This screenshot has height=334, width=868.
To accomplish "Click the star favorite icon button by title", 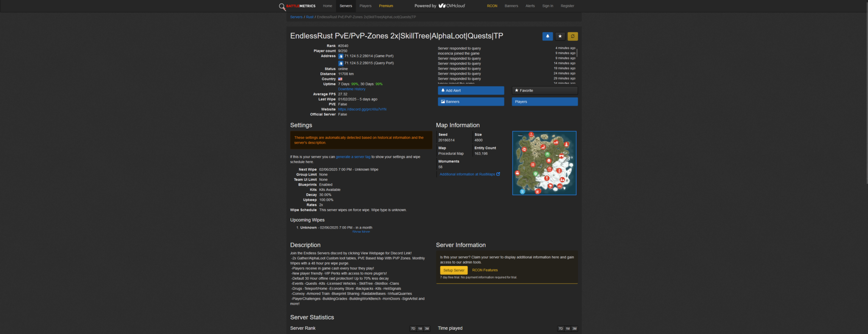I will pos(560,36).
